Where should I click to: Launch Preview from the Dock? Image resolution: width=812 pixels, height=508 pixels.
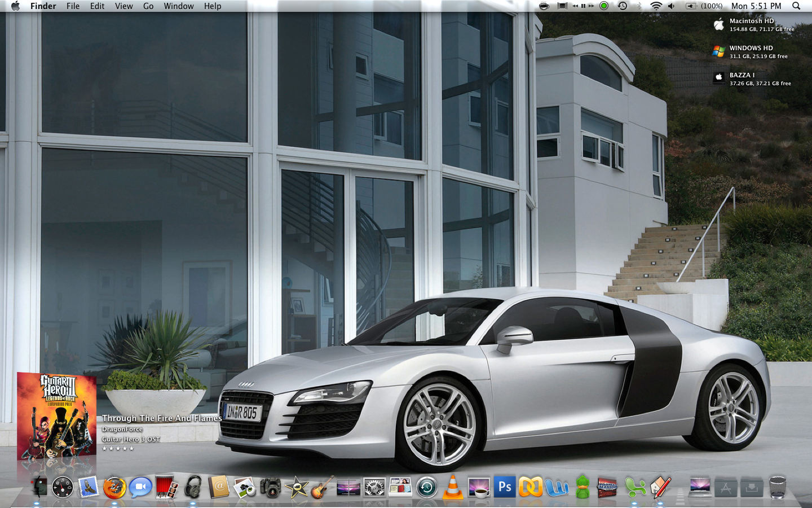coord(245,487)
